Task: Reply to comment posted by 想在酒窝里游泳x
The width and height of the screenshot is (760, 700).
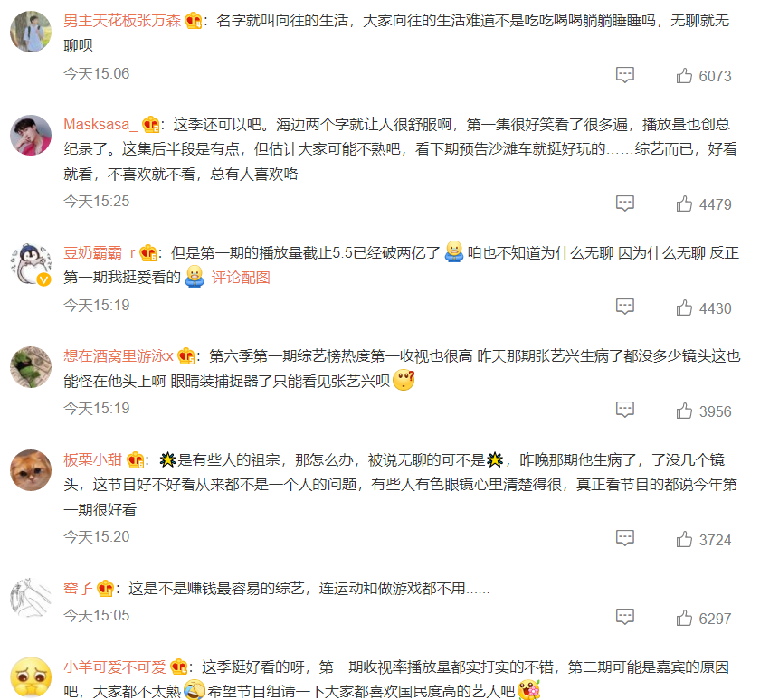Action: pyautogui.click(x=625, y=410)
